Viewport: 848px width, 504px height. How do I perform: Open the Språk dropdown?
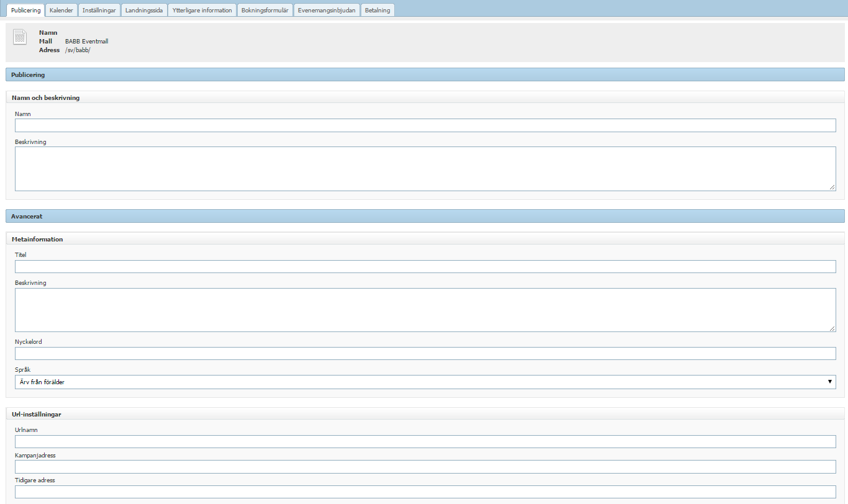(425, 382)
